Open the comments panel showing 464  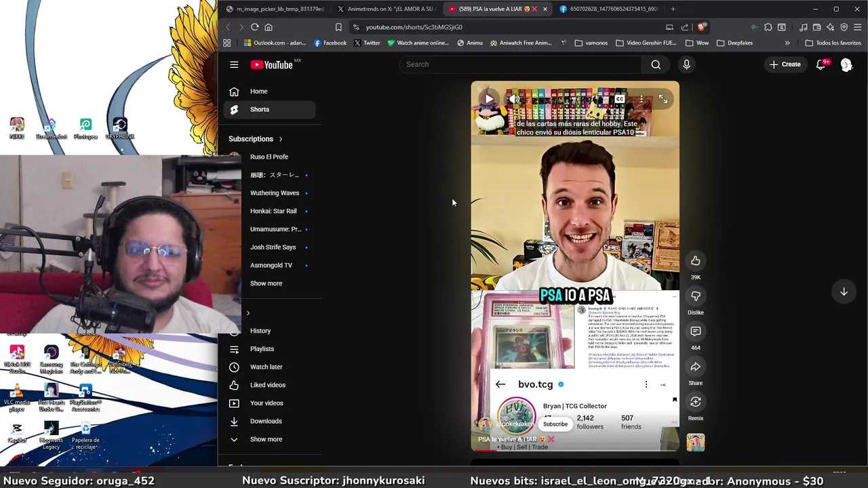tap(696, 331)
